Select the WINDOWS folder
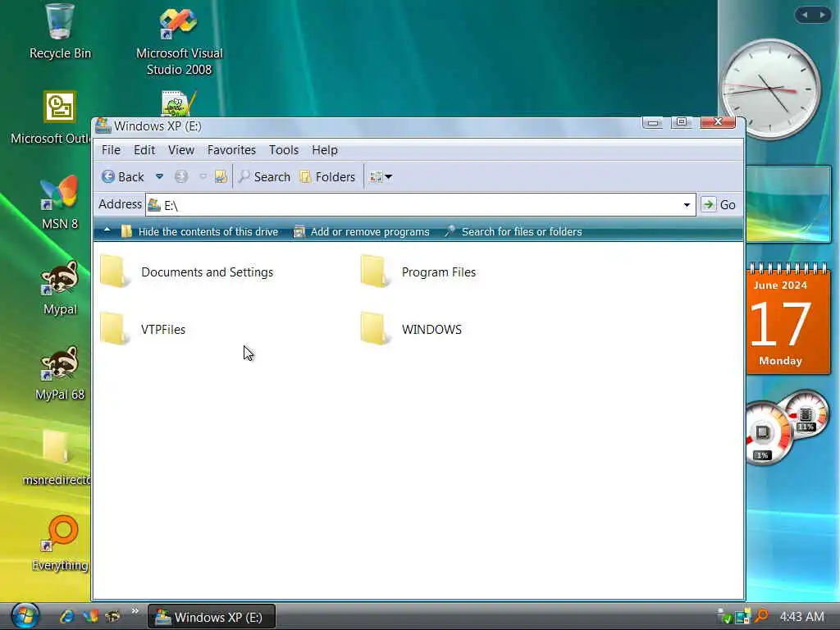 pyautogui.click(x=411, y=329)
